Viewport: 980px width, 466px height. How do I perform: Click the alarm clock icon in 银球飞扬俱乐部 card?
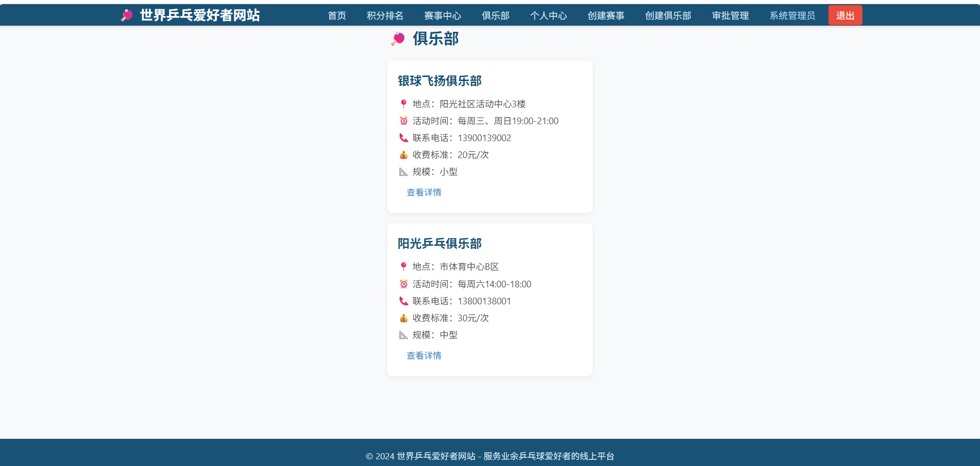[x=404, y=121]
